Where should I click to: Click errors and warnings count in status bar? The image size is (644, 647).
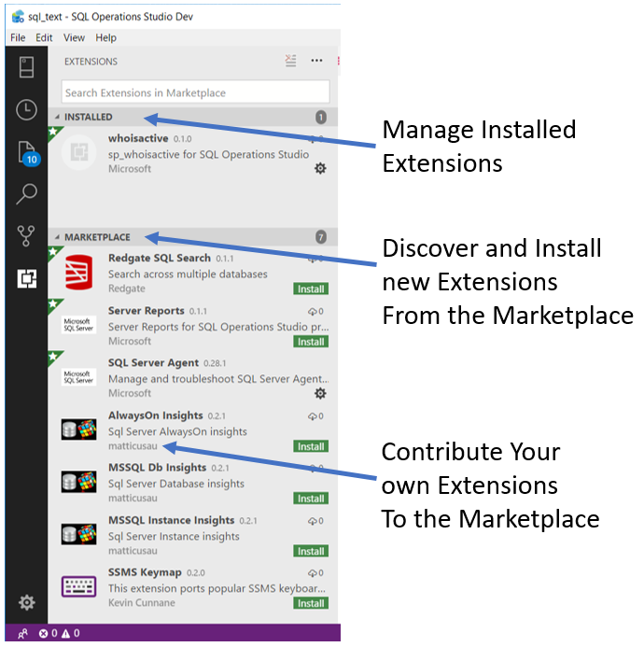tap(59, 634)
